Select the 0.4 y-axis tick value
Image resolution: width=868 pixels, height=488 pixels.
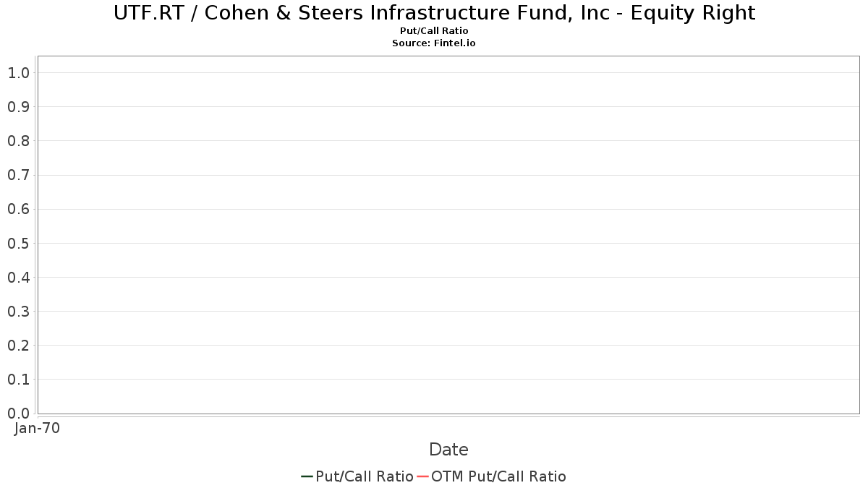click(x=18, y=278)
